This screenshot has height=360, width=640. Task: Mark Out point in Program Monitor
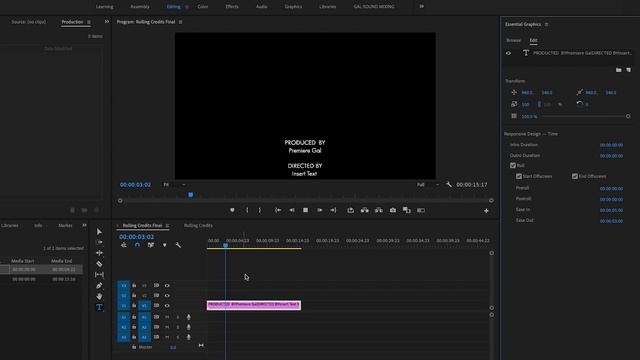click(x=260, y=210)
